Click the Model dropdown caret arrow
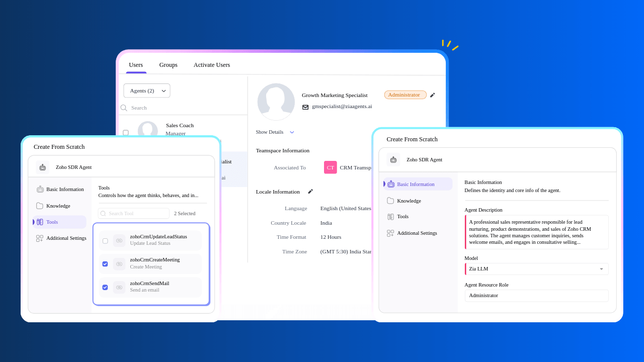Viewport: 644px width, 362px height. [x=601, y=269]
